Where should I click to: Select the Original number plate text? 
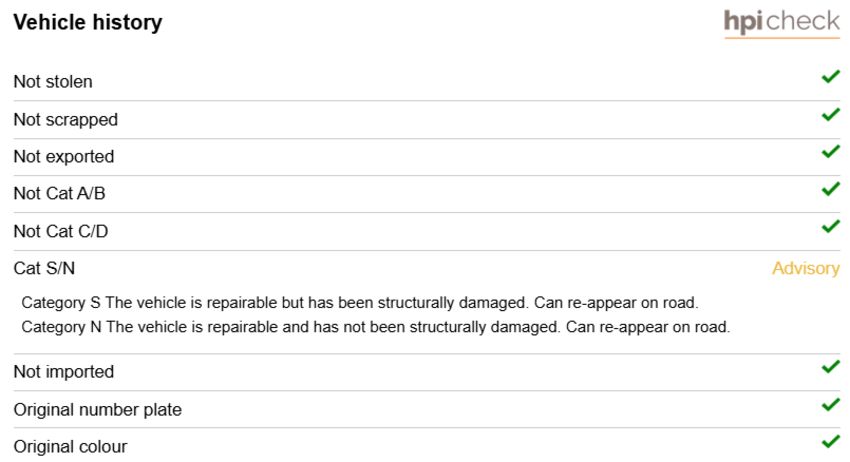pos(98,410)
